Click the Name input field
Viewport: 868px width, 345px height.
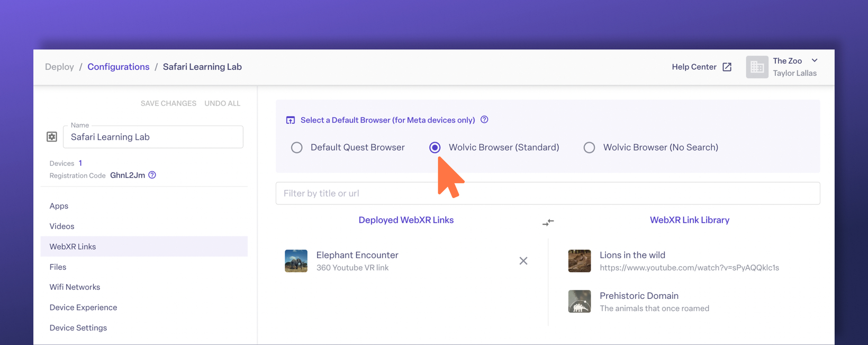[x=153, y=137]
